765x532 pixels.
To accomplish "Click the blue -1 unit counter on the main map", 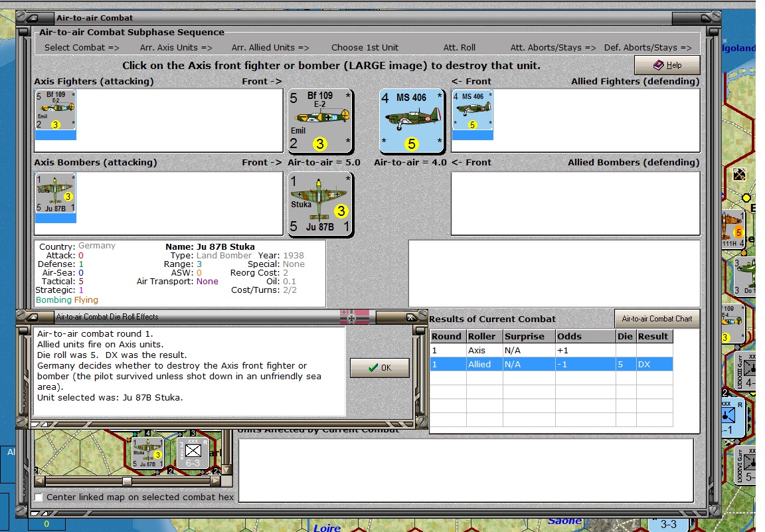I will tap(733, 418).
